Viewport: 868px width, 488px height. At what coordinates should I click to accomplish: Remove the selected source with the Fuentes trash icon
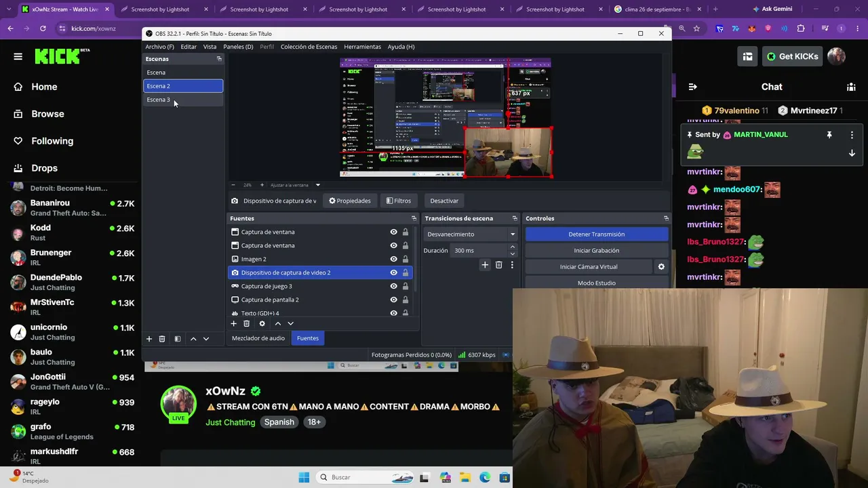(247, 324)
